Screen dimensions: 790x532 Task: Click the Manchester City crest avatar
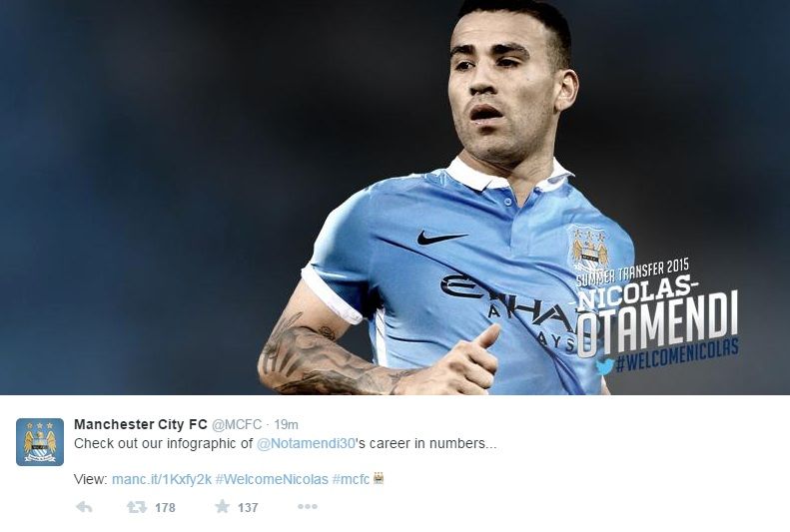40,442
